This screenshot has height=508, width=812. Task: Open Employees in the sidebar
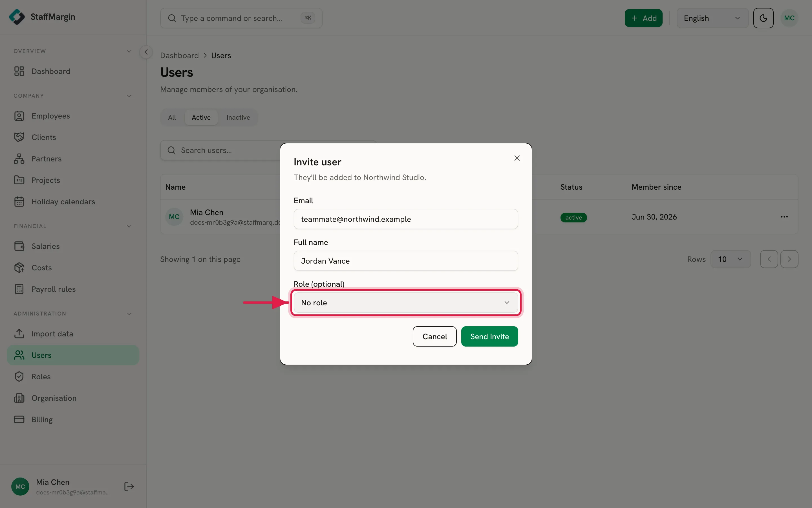coord(73,116)
